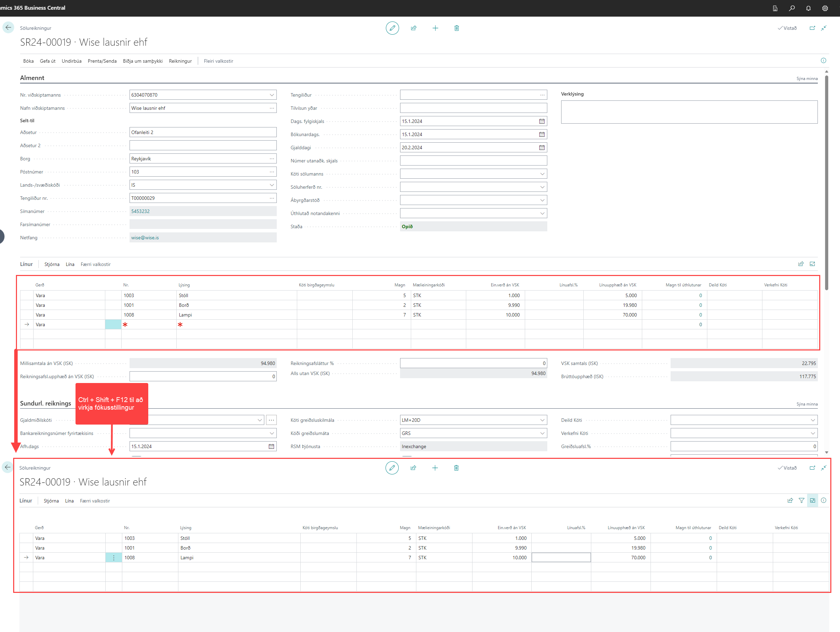Click the back arrow beside Sölureikningur
Image resolution: width=840 pixels, height=632 pixels.
click(8, 28)
